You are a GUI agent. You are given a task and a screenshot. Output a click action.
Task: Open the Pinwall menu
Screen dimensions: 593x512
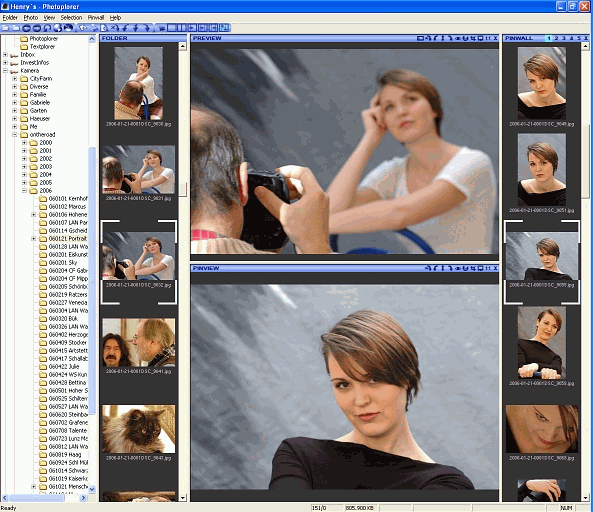click(x=96, y=18)
